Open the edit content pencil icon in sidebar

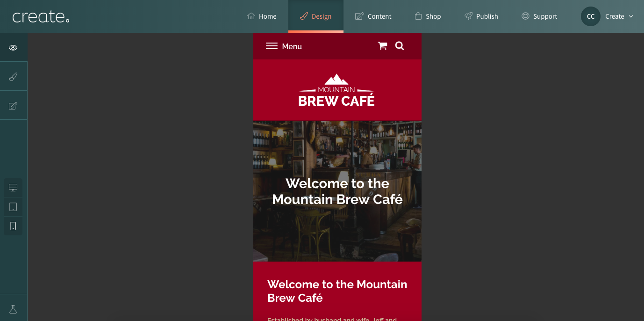[x=13, y=106]
